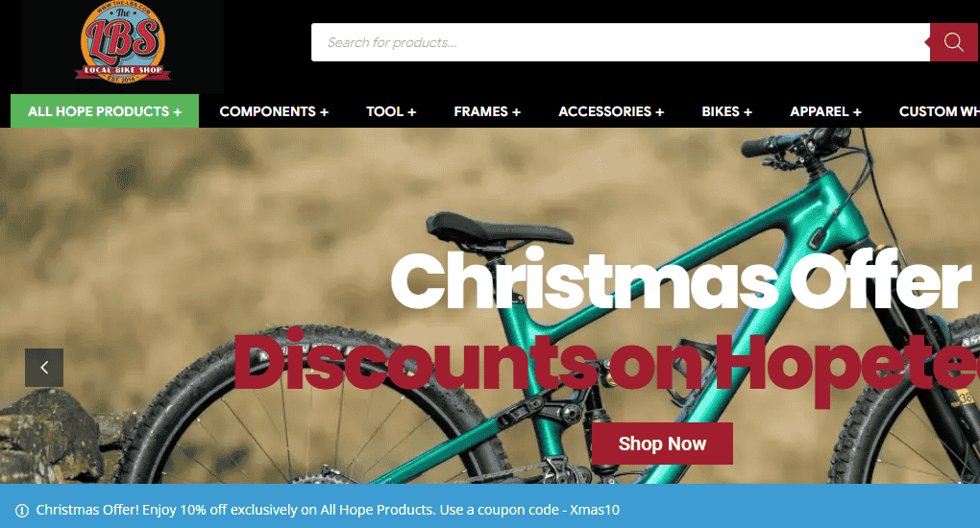This screenshot has height=528, width=980.
Task: Open the Accessories menu
Action: click(x=611, y=111)
